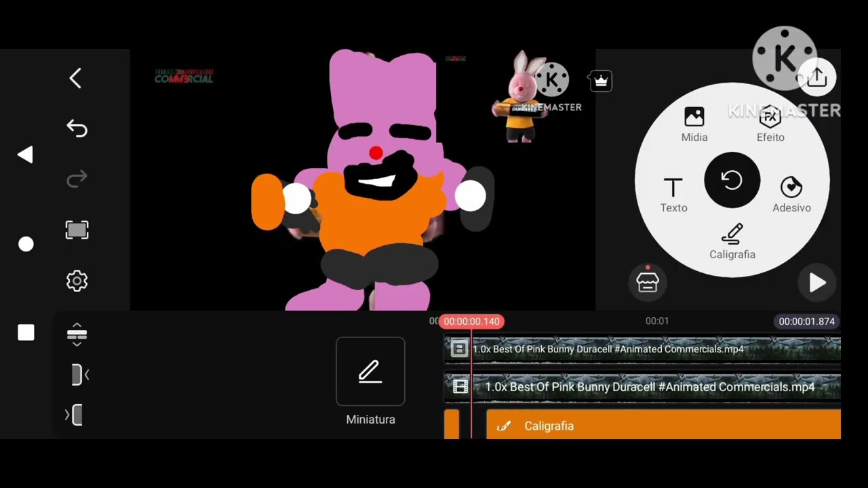Open the asset store shop icon
The image size is (868, 488).
coord(648,282)
